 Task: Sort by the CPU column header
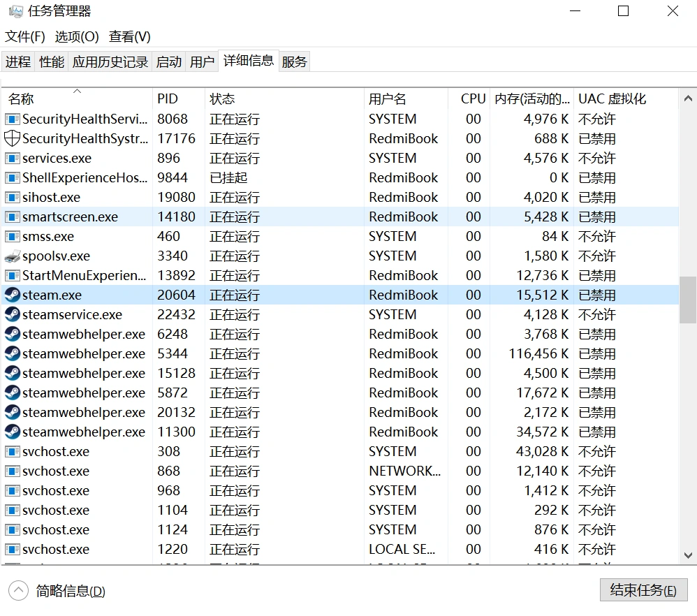(x=473, y=99)
